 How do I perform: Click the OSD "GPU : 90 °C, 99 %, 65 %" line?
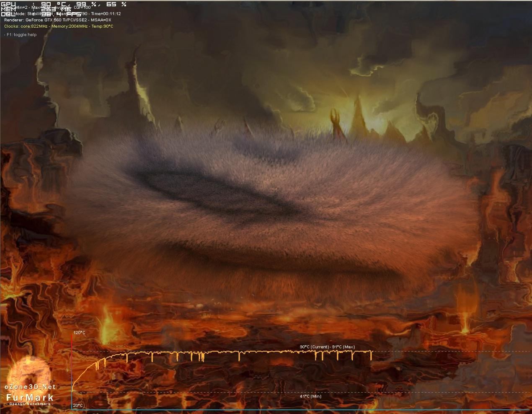pyautogui.click(x=64, y=4)
